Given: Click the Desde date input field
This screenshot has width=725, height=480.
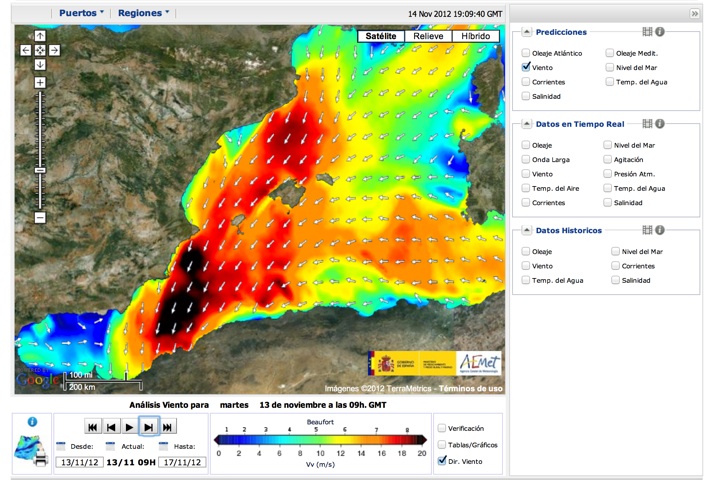Looking at the screenshot, I should click(78, 462).
